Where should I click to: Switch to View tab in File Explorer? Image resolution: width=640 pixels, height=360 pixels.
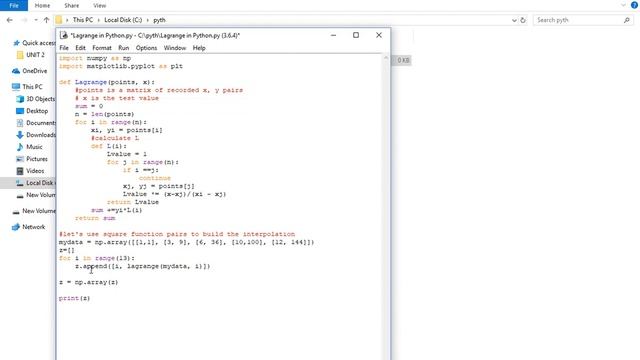click(99, 5)
